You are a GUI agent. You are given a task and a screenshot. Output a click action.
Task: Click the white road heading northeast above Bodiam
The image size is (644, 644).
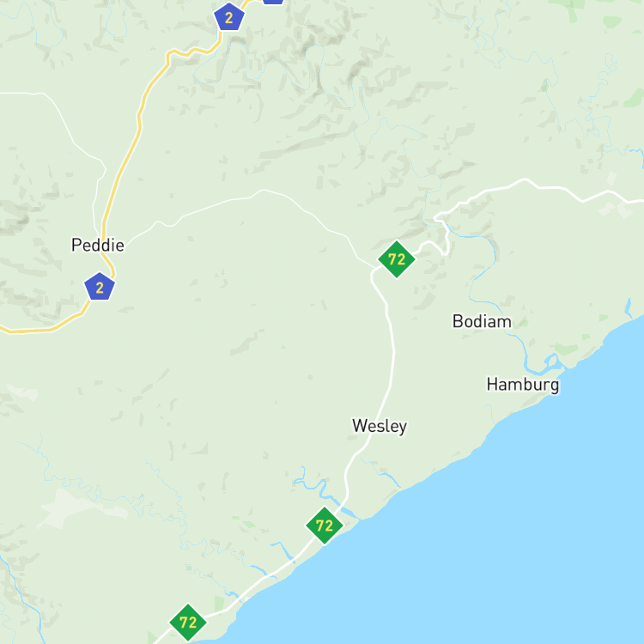click(534, 185)
